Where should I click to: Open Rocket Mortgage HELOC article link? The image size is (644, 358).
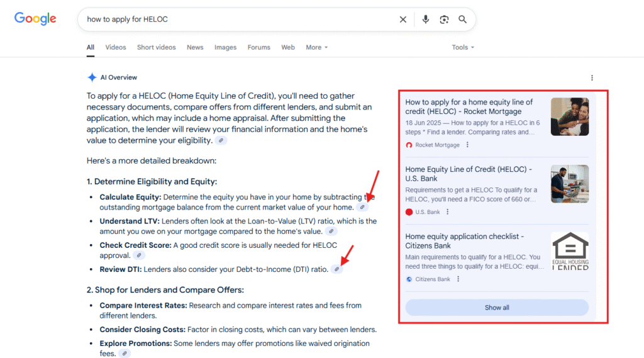click(469, 106)
